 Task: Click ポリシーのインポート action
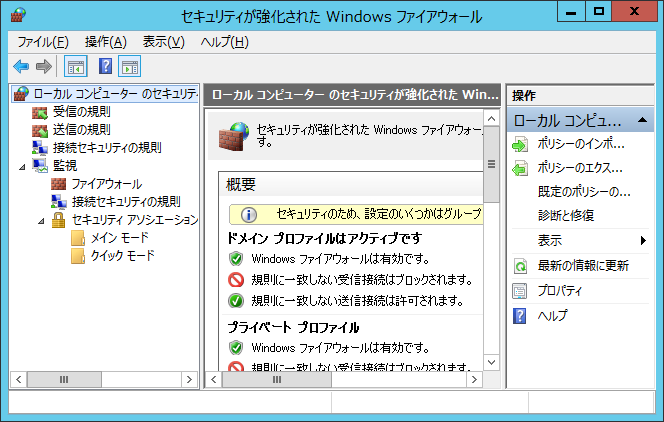(x=581, y=144)
